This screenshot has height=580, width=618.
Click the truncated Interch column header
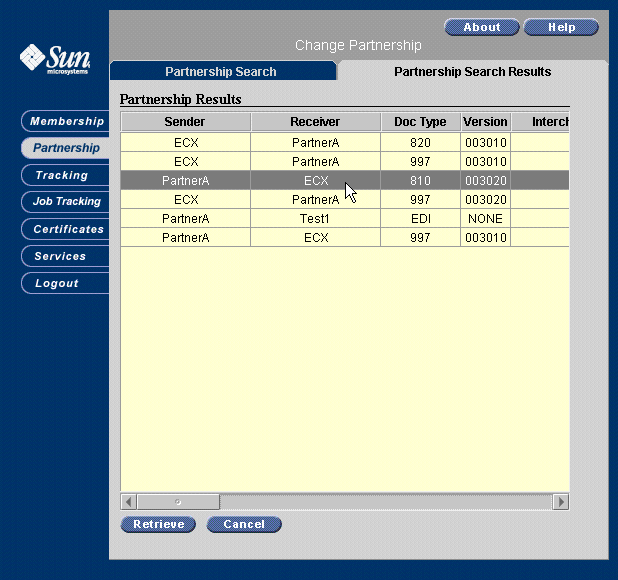click(x=540, y=121)
